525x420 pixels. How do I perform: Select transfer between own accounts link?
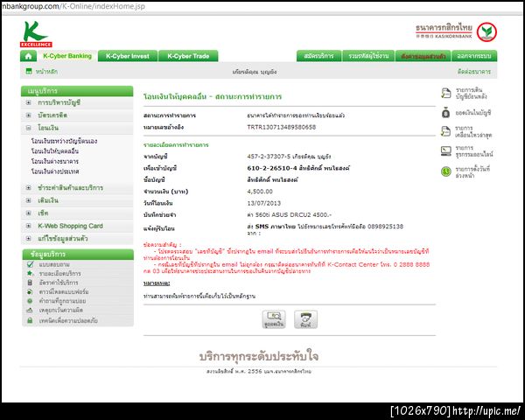tap(64, 141)
